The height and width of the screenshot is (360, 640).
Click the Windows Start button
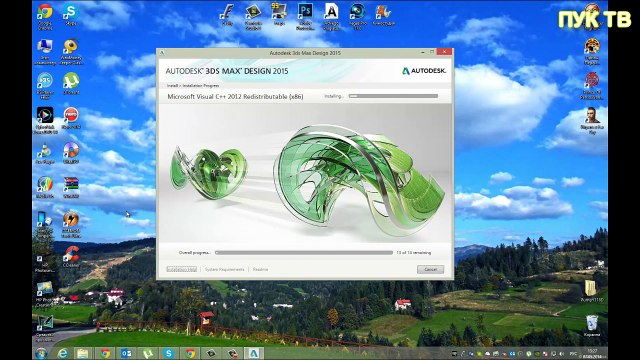pyautogui.click(x=41, y=353)
